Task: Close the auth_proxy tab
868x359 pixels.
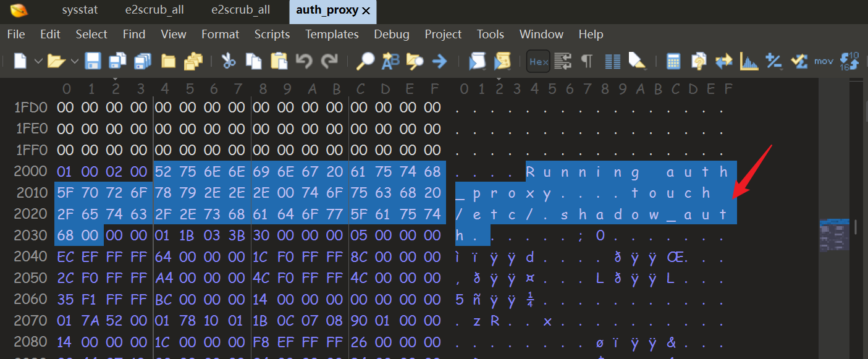Action: coord(366,11)
